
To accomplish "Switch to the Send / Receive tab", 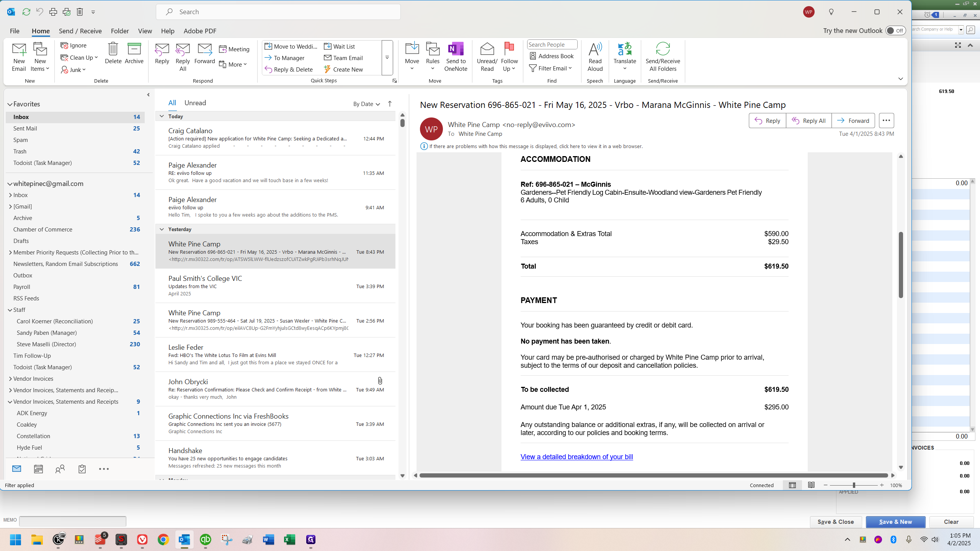I will (80, 31).
